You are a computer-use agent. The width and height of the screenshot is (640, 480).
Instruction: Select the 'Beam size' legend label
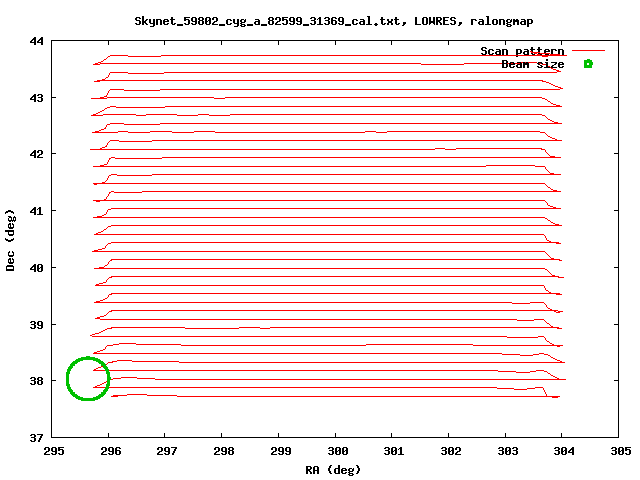pyautogui.click(x=533, y=64)
